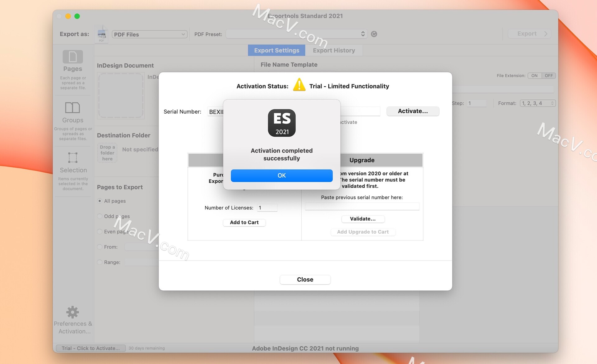Image resolution: width=597 pixels, height=364 pixels.
Task: Open the Format 1, 2, 3, 4 dropdown
Action: coord(538,103)
